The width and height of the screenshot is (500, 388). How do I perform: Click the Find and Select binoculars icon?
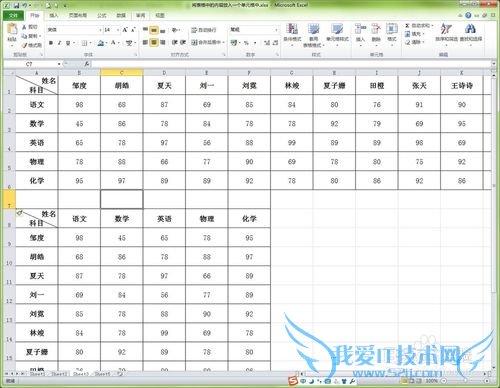click(470, 29)
